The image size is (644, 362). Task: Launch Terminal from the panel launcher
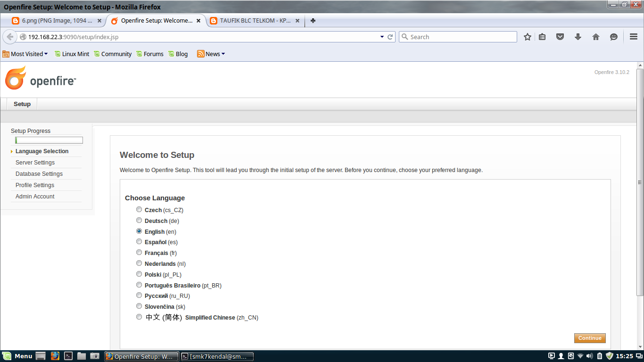pyautogui.click(x=68, y=356)
